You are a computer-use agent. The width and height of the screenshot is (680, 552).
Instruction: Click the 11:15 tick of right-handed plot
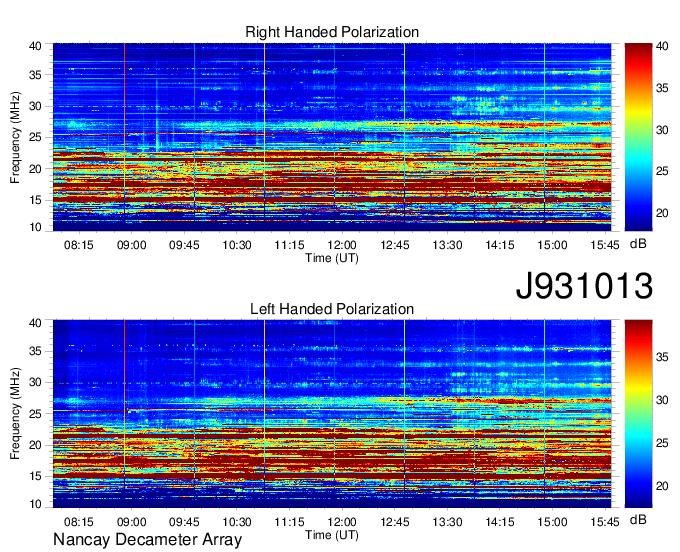(289, 245)
